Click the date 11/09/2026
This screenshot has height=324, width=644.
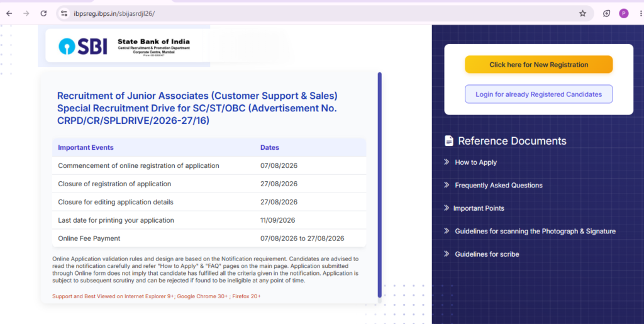coord(277,220)
